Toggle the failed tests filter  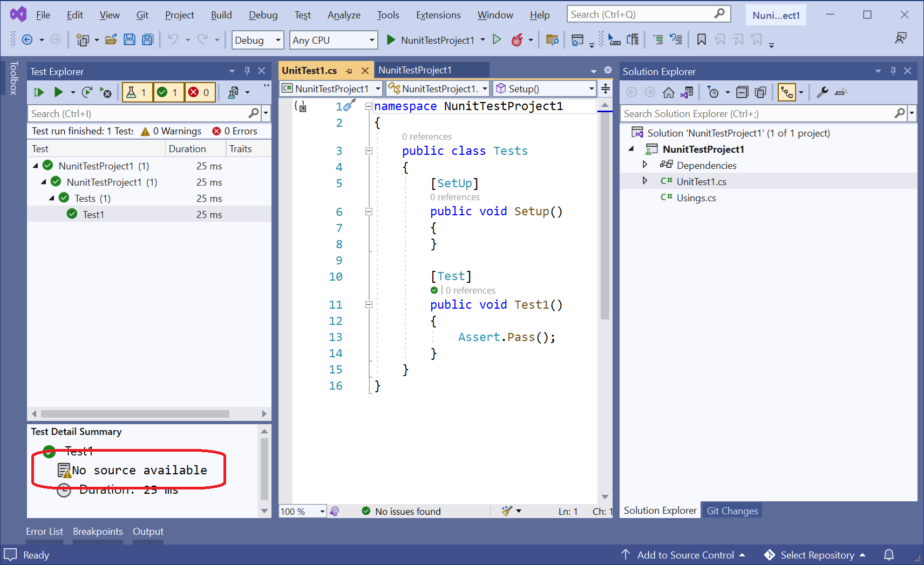point(200,92)
